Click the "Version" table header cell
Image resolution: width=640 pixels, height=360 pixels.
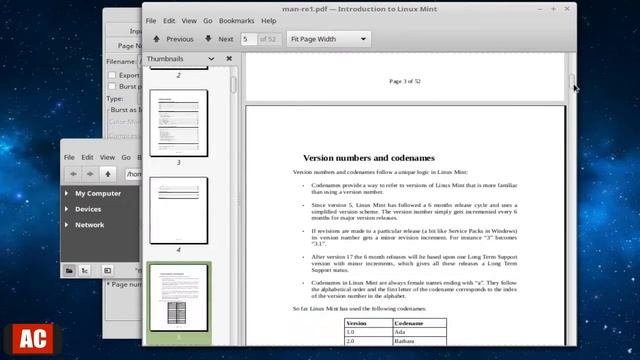pyautogui.click(x=369, y=323)
